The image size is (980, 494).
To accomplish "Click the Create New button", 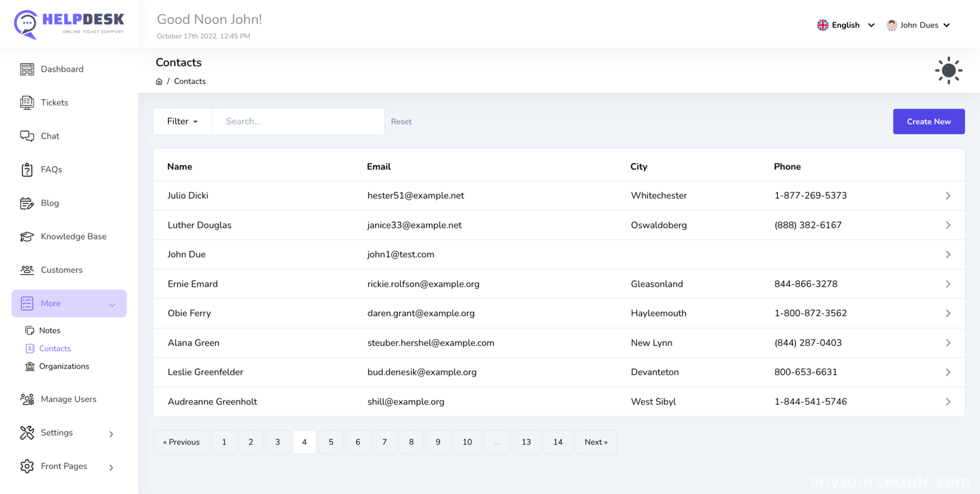I will click(929, 121).
